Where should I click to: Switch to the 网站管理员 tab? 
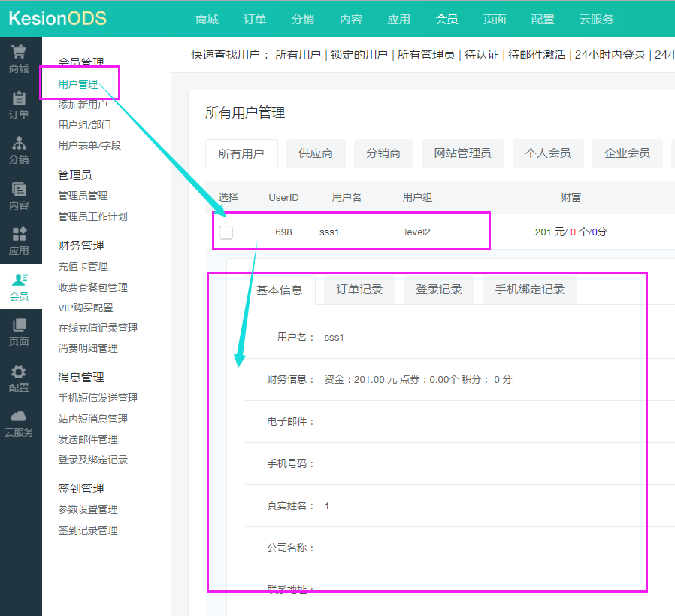click(x=462, y=153)
